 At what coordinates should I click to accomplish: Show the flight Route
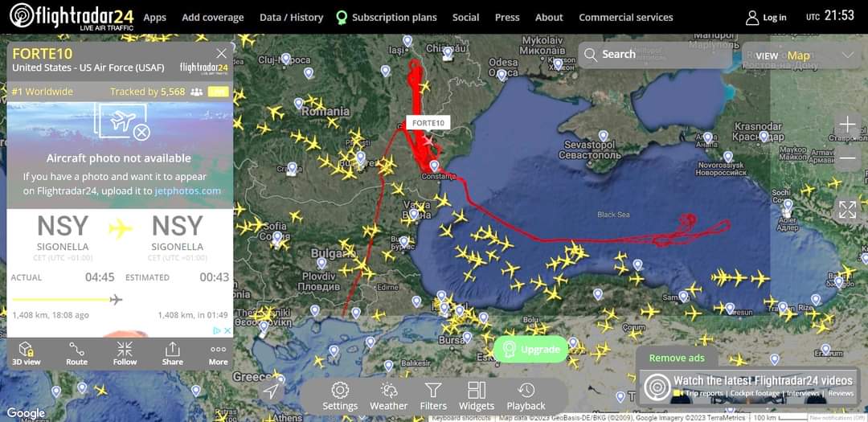coord(76,354)
